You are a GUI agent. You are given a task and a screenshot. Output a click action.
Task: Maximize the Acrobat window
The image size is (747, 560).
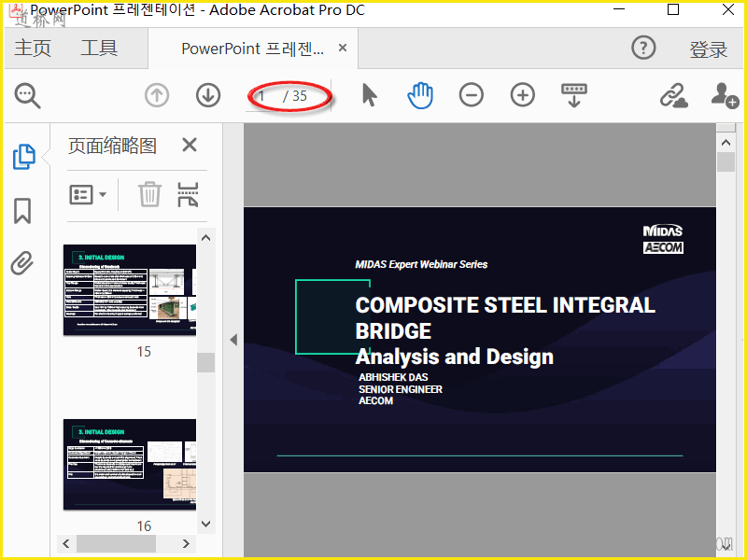pos(673,9)
